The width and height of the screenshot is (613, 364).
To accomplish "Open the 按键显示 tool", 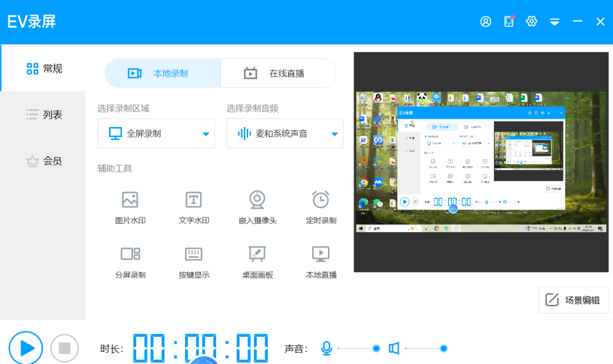I will pos(194,262).
